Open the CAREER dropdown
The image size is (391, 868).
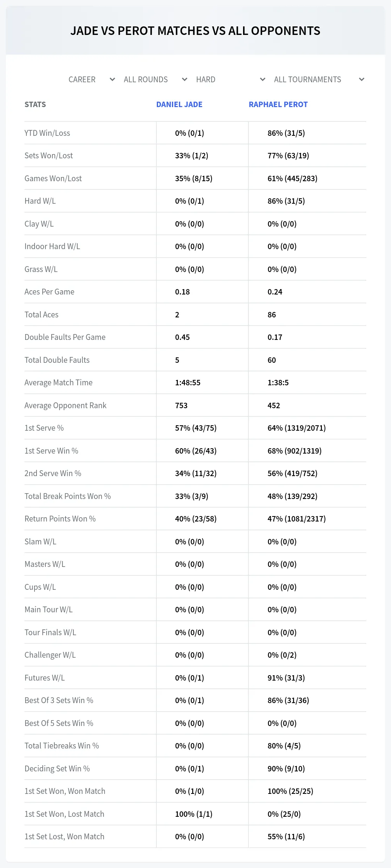pyautogui.click(x=91, y=80)
